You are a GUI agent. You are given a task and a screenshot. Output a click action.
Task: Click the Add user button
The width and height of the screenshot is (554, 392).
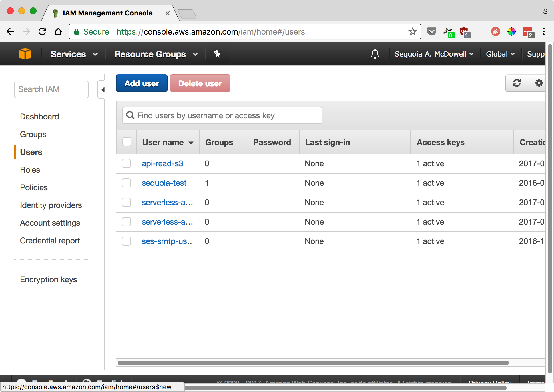coord(142,83)
